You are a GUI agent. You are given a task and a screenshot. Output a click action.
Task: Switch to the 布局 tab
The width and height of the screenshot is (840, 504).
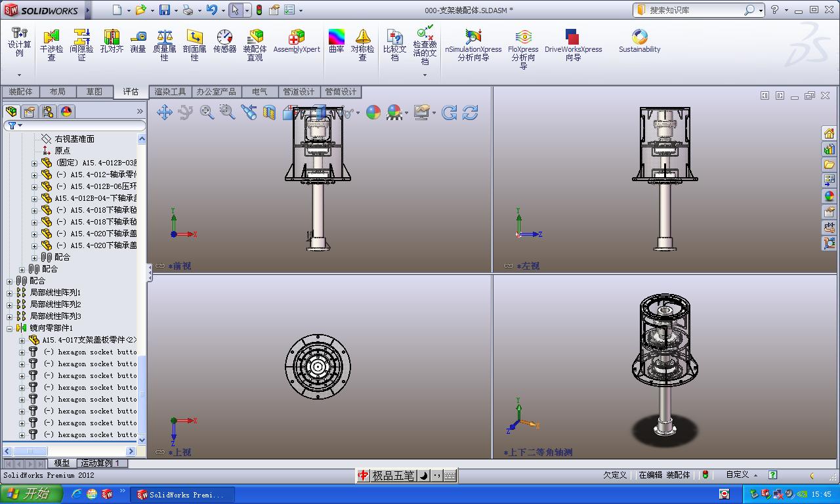[x=57, y=92]
